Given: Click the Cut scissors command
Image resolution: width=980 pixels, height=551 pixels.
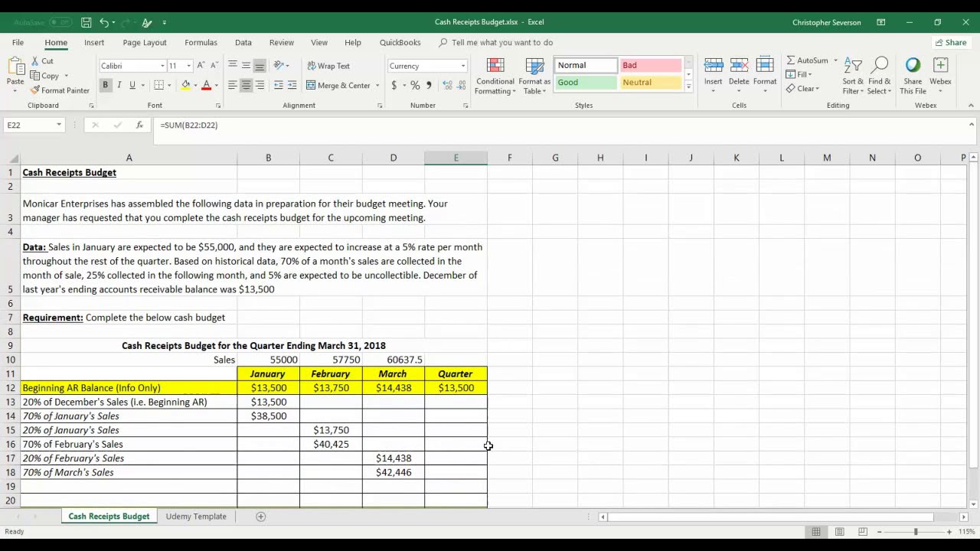Looking at the screenshot, I should click(42, 61).
